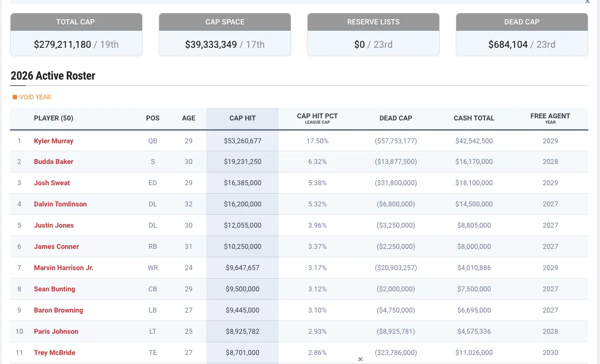Sort the table by Cap Hit column
Screen dimensions: 600x364
coord(242,118)
